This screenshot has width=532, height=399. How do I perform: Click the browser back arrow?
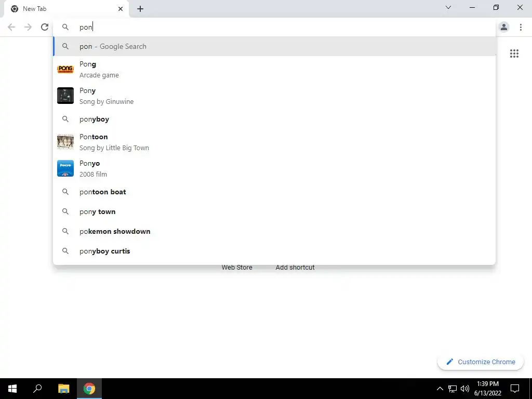pos(11,27)
